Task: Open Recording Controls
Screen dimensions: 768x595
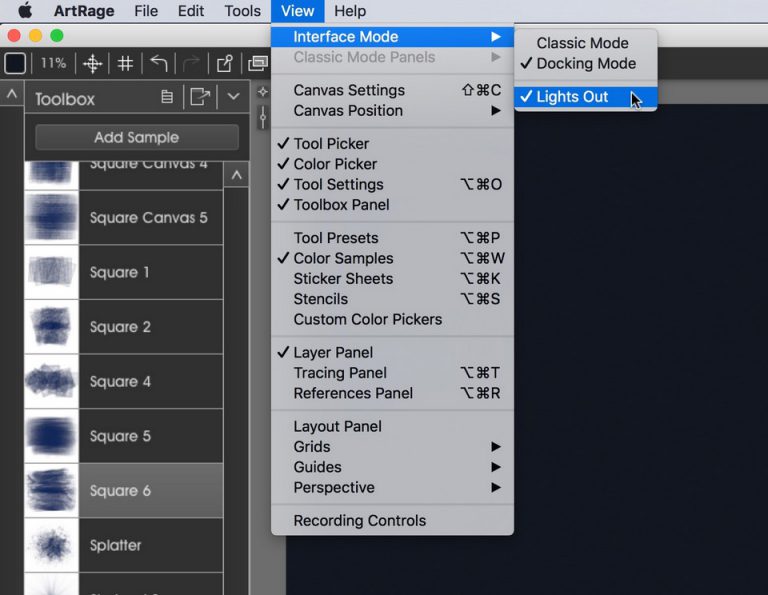Action: coord(392,521)
